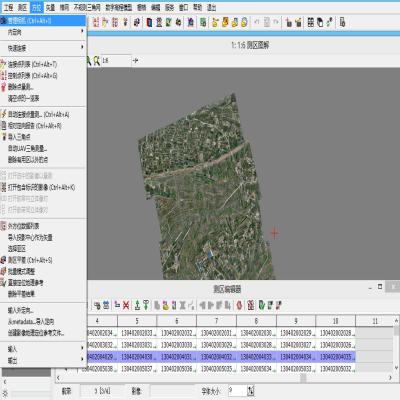
Task: Open block adjustment (Ctrl+Alt+S) menu entry
Action: (x=30, y=260)
